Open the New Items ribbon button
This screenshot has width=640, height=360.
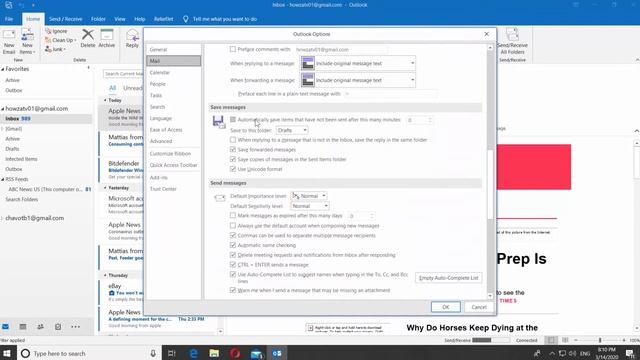tap(27, 41)
